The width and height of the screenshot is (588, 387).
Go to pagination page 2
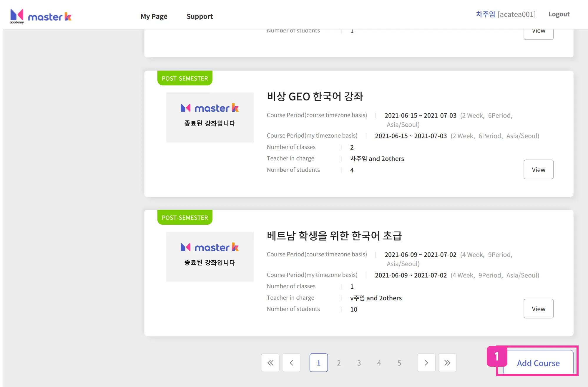[x=339, y=363]
